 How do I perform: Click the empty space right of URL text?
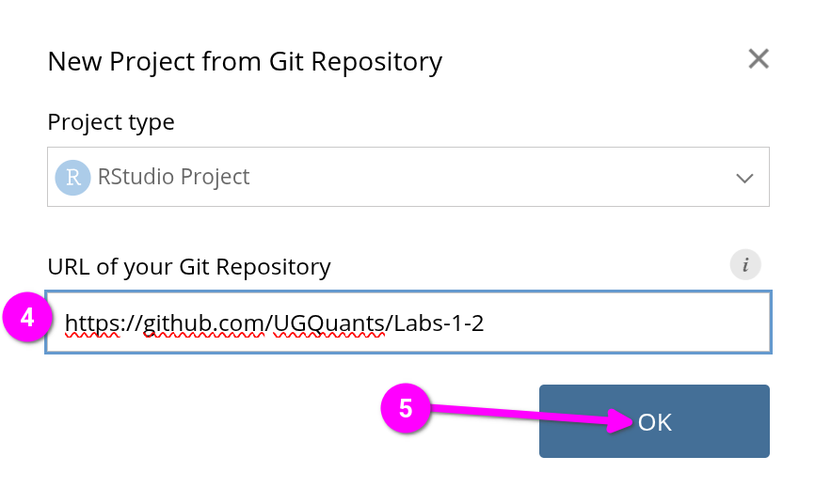[x=631, y=323]
